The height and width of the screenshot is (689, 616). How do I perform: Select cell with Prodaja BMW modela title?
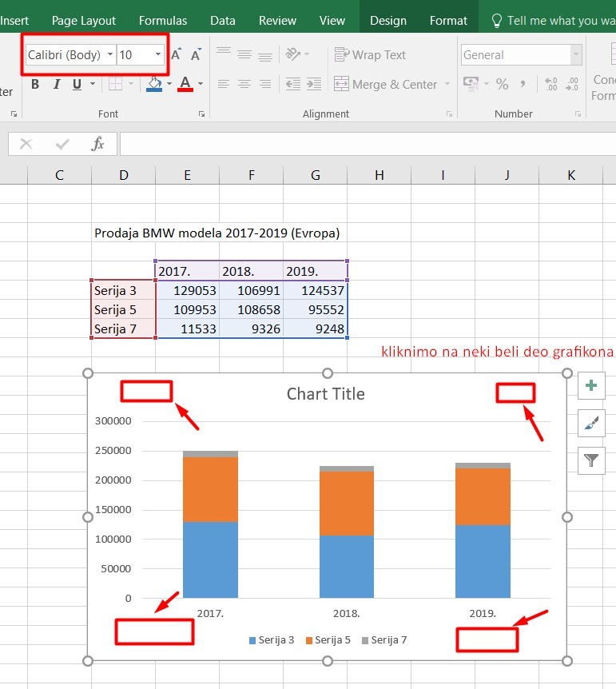[124, 233]
